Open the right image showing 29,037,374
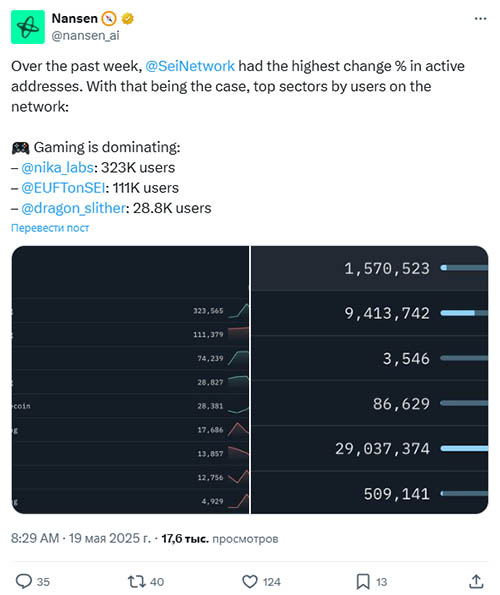500x595 pixels. coord(369,379)
